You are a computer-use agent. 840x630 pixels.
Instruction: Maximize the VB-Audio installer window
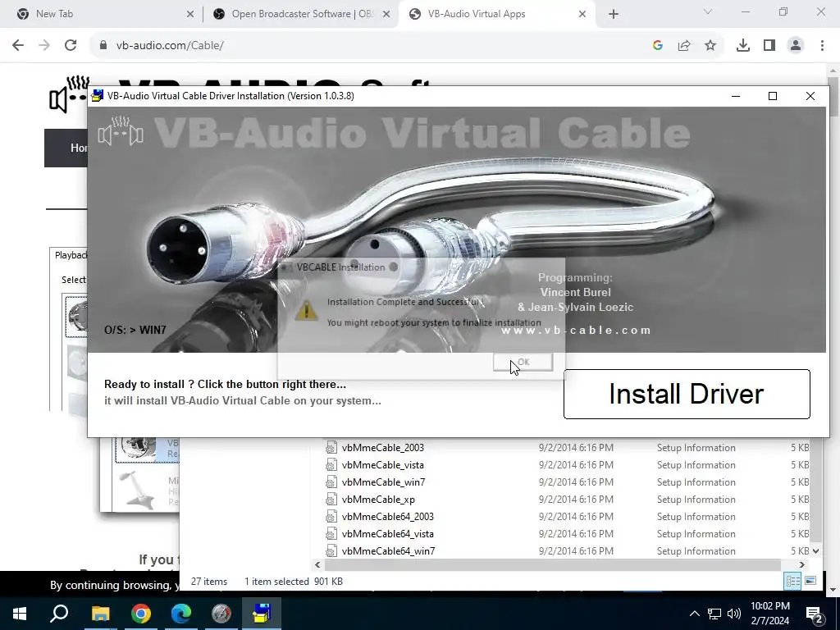[x=773, y=96]
